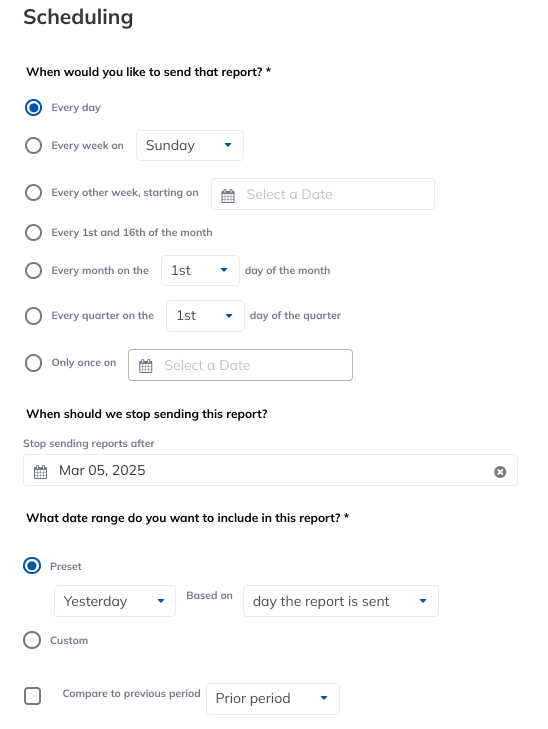
Task: Pick Every 1st and 16th of the month
Action: 33,232
